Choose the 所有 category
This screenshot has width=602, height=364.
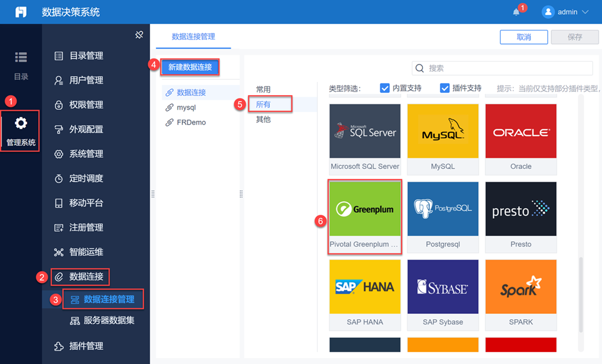(263, 104)
